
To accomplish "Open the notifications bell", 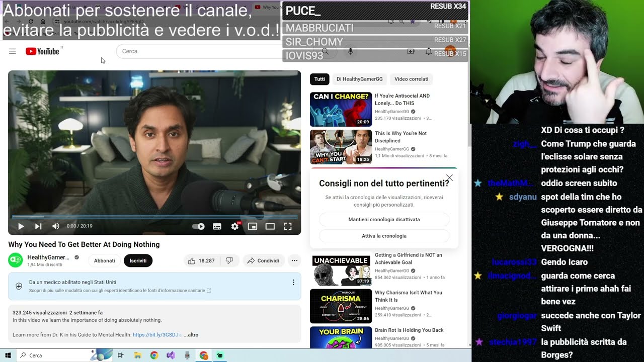I will [429, 51].
